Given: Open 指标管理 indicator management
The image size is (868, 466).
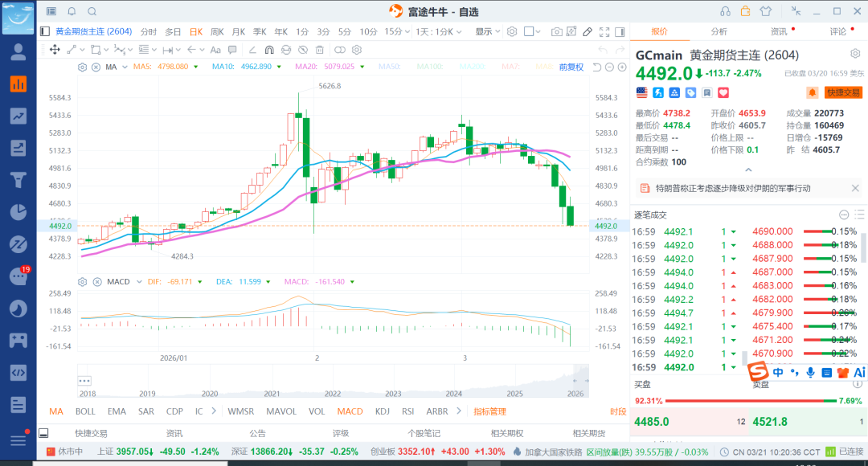Looking at the screenshot, I should (490, 411).
